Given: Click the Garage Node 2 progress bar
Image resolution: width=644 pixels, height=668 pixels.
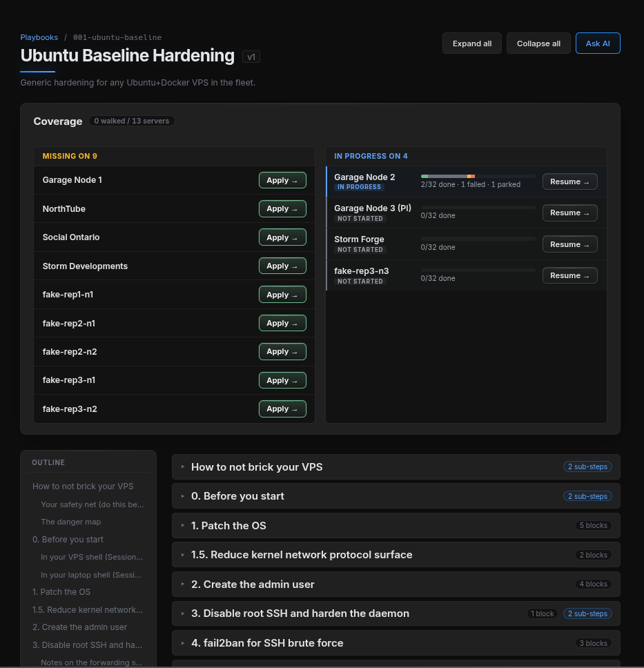Looking at the screenshot, I should coord(478,177).
